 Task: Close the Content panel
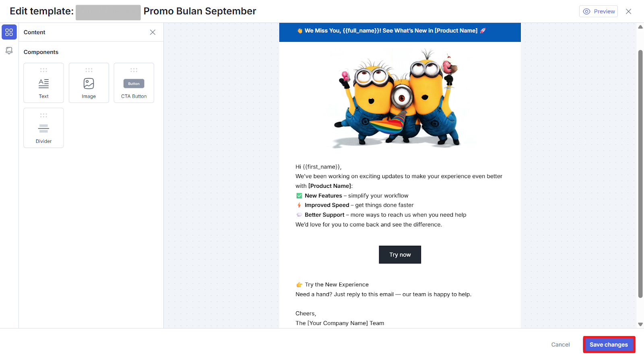click(x=153, y=32)
